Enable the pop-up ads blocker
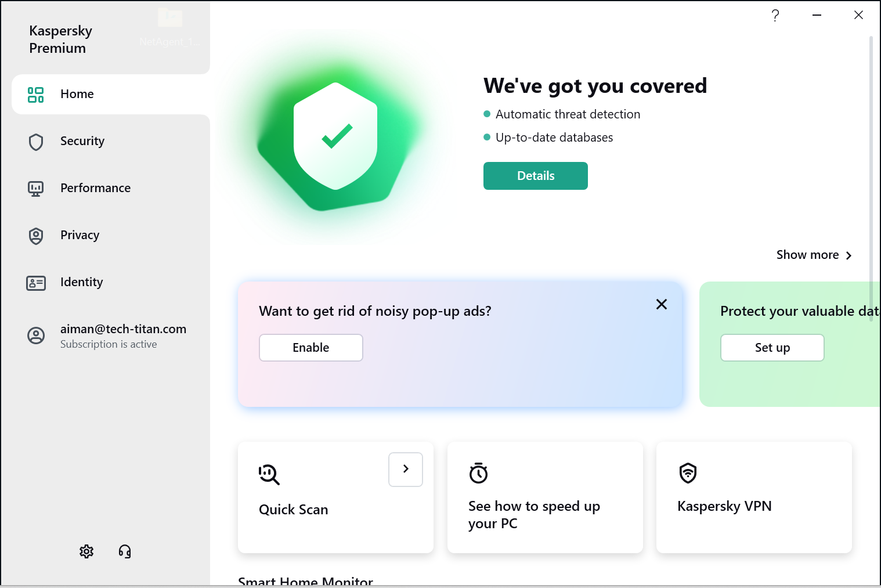881x588 pixels. click(x=311, y=348)
